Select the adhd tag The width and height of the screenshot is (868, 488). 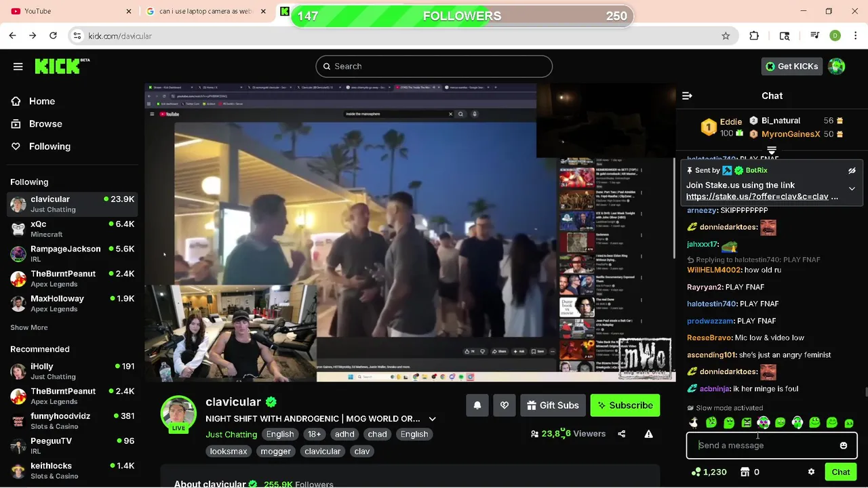pos(344,434)
